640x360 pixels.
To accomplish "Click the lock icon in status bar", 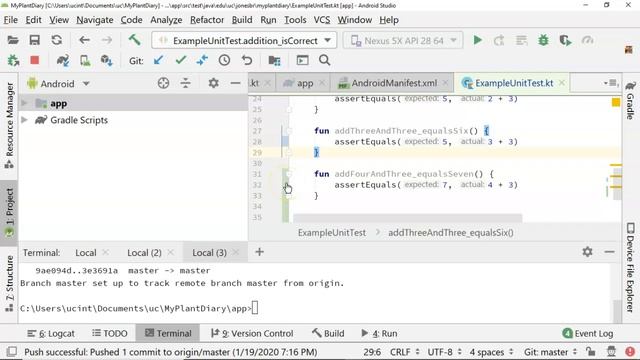I will [x=590, y=351].
